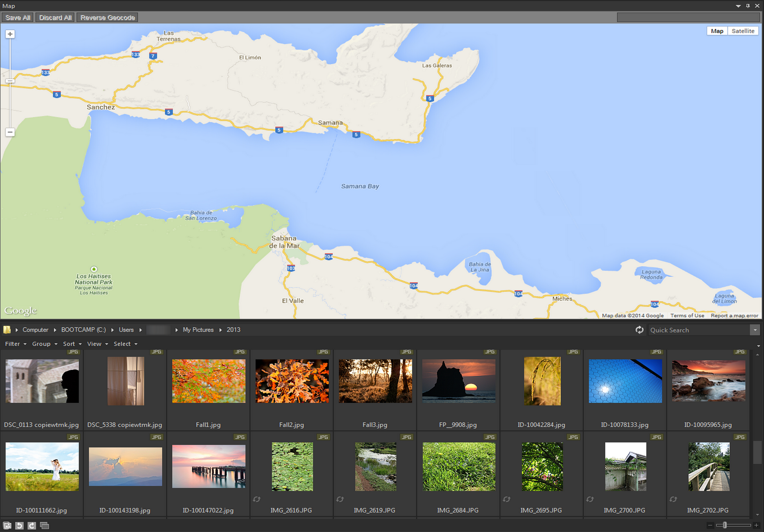The width and height of the screenshot is (764, 532).
Task: Click the sync icon on IMG_2616.JPG
Action: coord(257,499)
